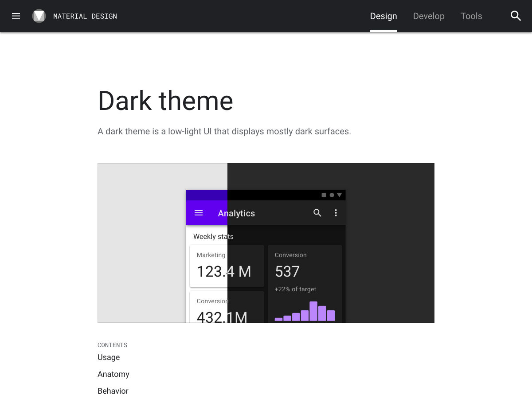Click the +22% of target text
The width and height of the screenshot is (532, 399).
(295, 289)
